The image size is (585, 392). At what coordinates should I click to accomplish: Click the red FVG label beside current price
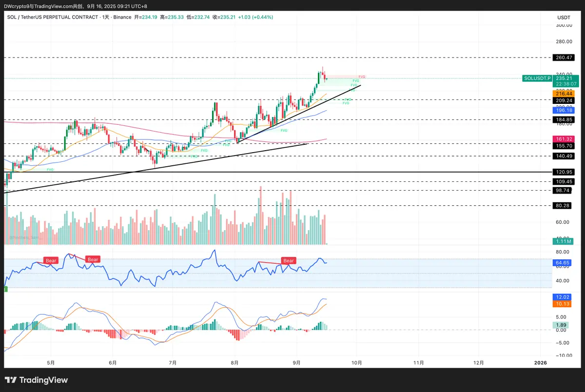tap(362, 77)
